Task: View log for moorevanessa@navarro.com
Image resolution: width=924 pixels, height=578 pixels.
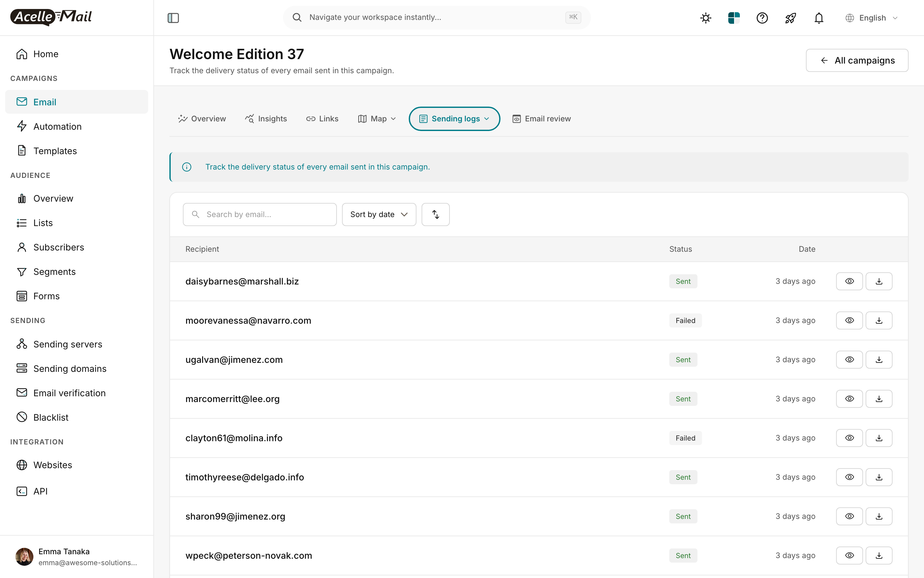Action: [x=849, y=320]
